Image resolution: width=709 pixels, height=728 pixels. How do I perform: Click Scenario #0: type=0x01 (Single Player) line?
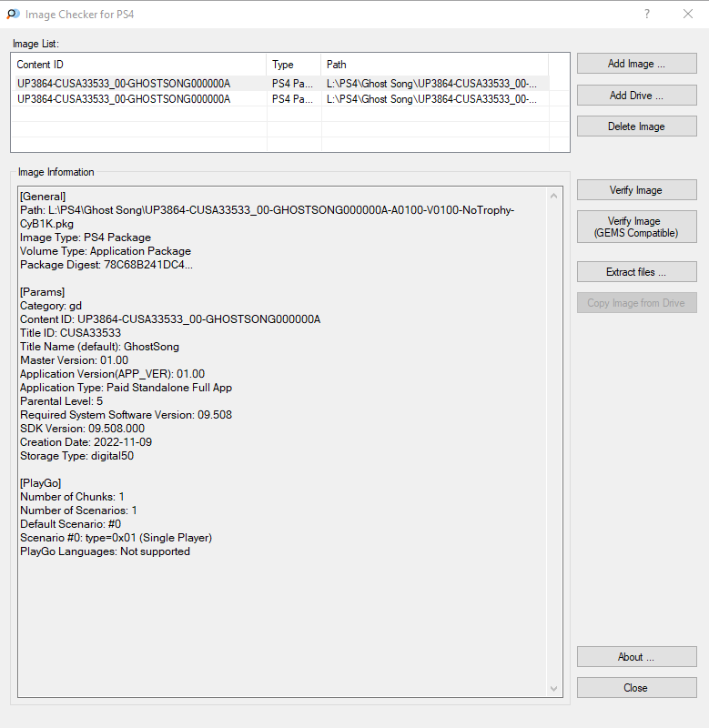116,538
